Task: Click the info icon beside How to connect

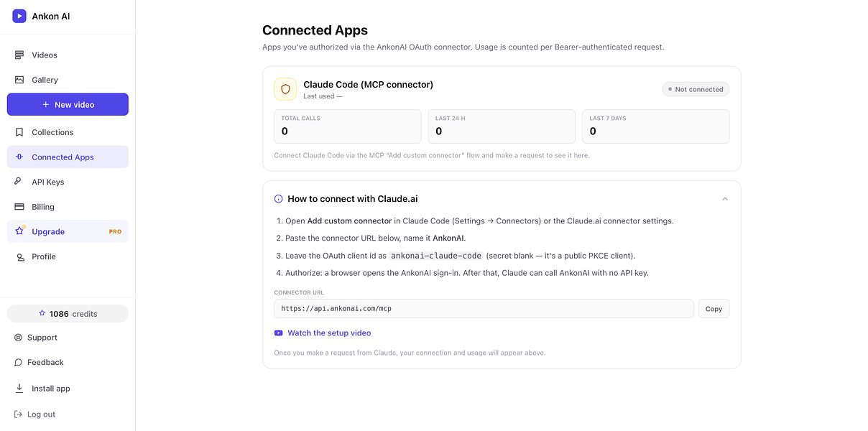Action: click(278, 199)
